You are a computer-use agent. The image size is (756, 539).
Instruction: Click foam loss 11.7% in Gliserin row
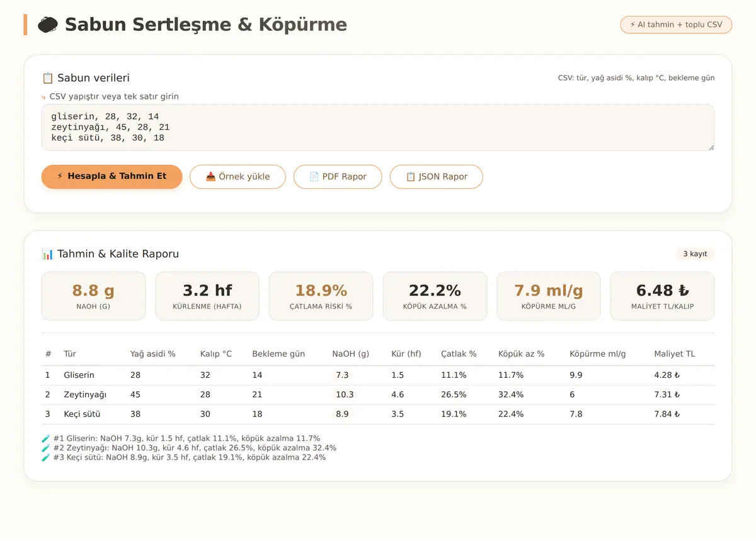click(510, 375)
